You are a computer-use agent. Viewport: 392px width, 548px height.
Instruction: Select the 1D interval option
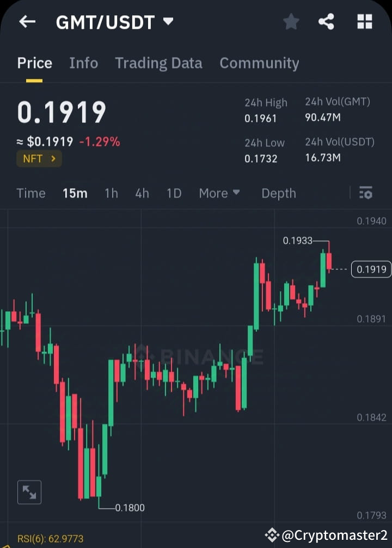[174, 193]
